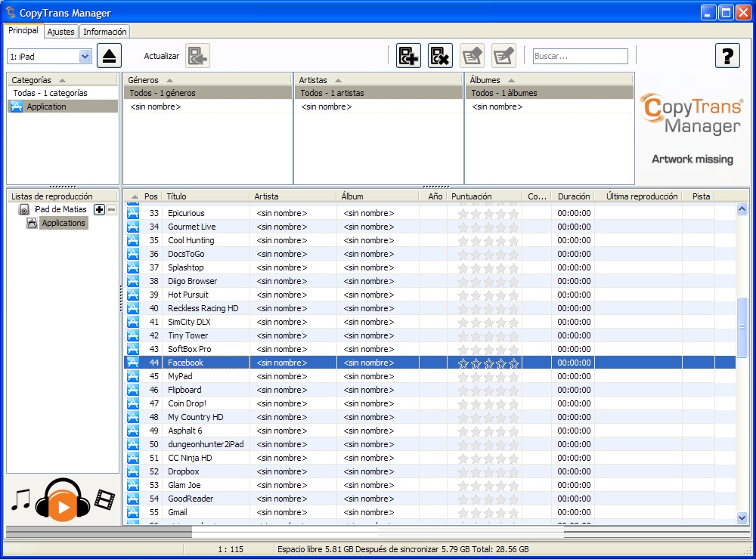Sort tracks by Álbum column

coord(378,196)
